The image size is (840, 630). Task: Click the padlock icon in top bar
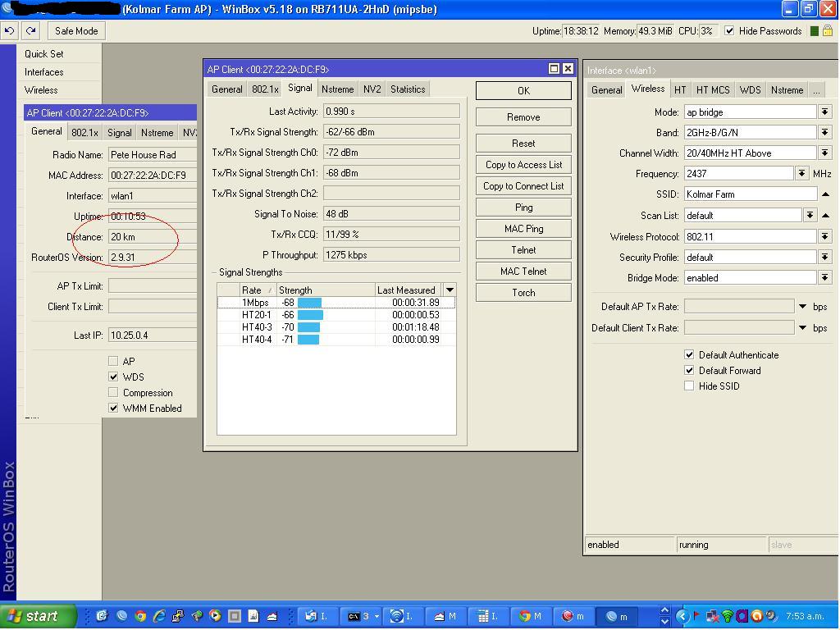click(828, 31)
